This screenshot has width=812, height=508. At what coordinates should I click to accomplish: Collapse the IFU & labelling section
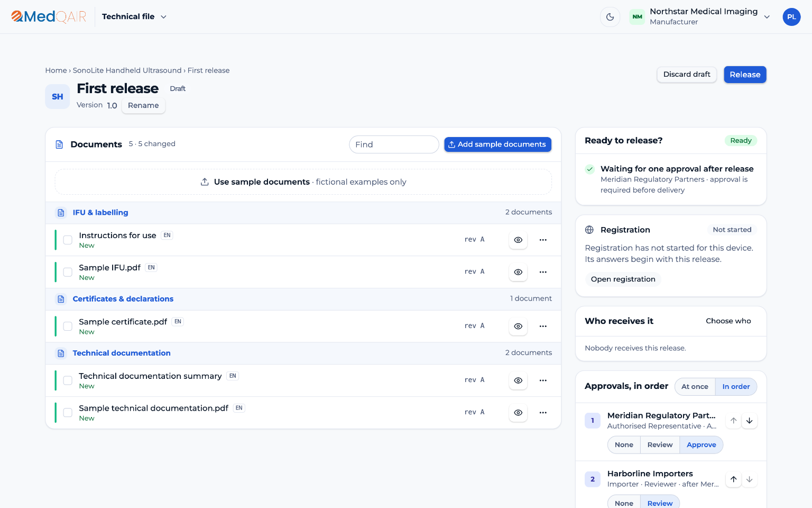(x=303, y=213)
